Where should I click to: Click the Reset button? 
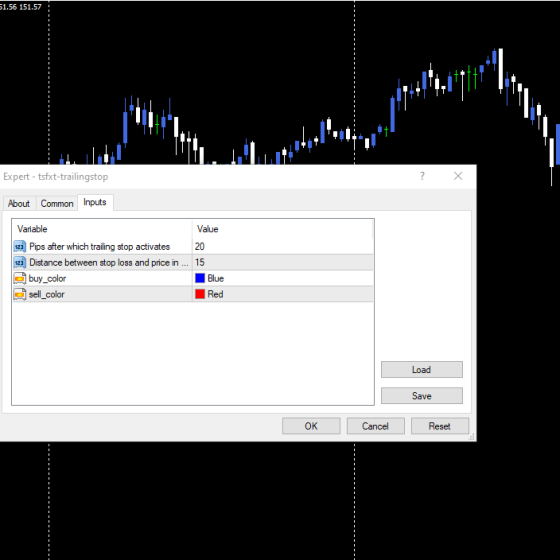[x=440, y=426]
